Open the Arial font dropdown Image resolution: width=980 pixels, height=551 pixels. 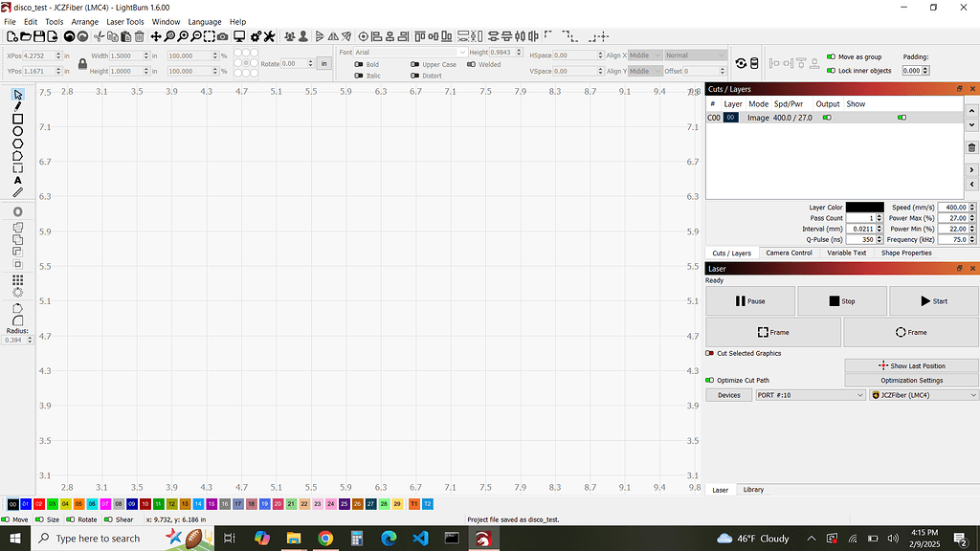click(410, 53)
